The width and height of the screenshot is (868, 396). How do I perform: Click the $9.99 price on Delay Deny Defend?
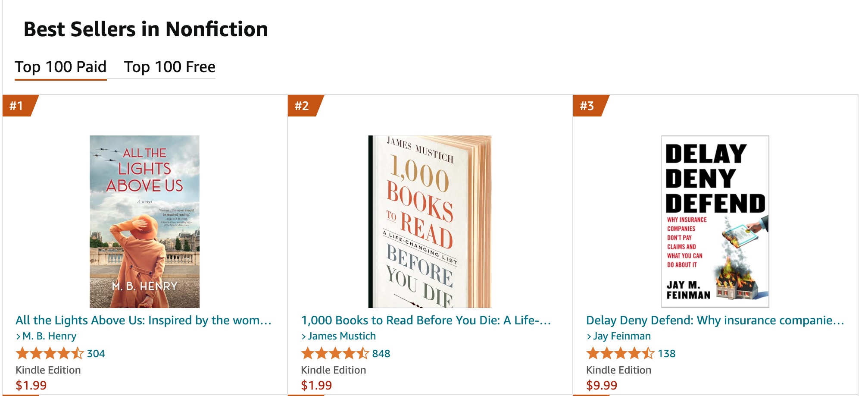pyautogui.click(x=602, y=384)
